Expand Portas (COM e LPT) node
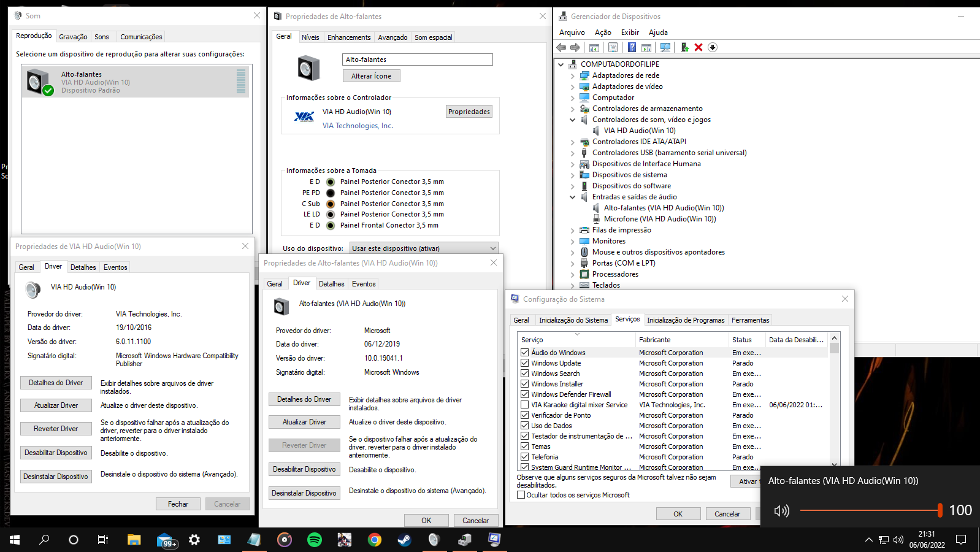 pyautogui.click(x=572, y=264)
